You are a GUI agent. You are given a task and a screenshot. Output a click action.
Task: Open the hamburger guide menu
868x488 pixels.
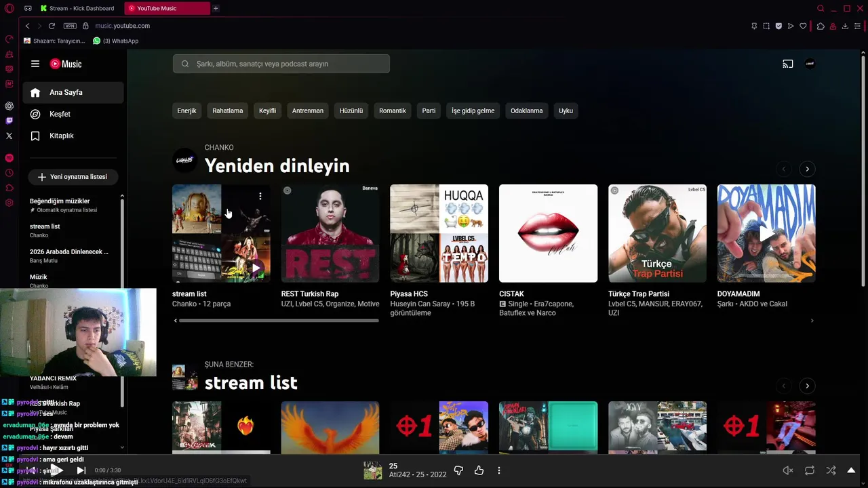point(35,64)
